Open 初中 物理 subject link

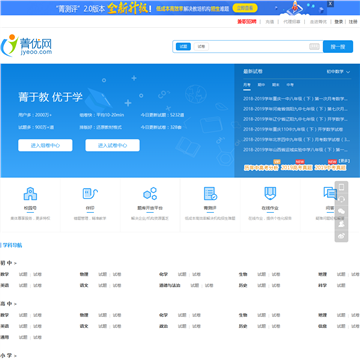tap(84, 274)
